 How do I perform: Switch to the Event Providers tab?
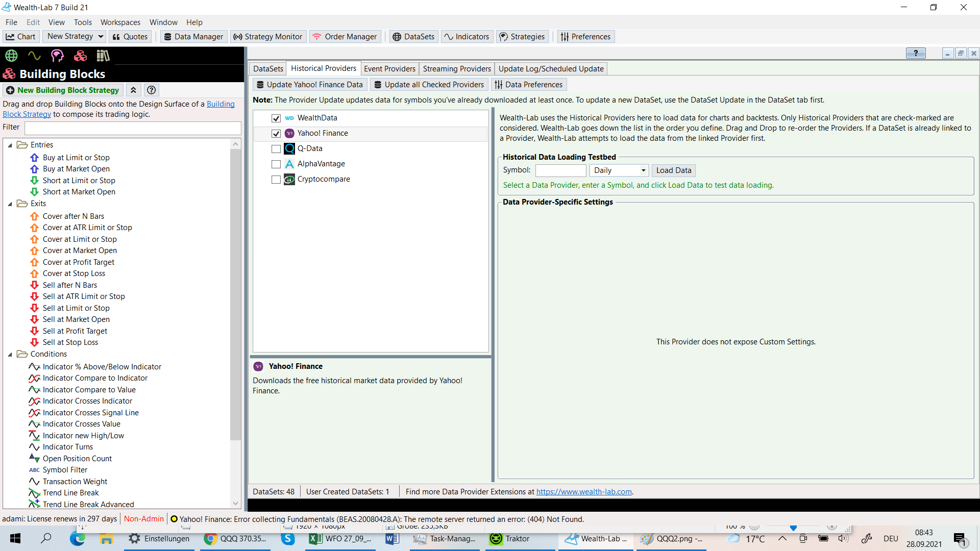[389, 69]
